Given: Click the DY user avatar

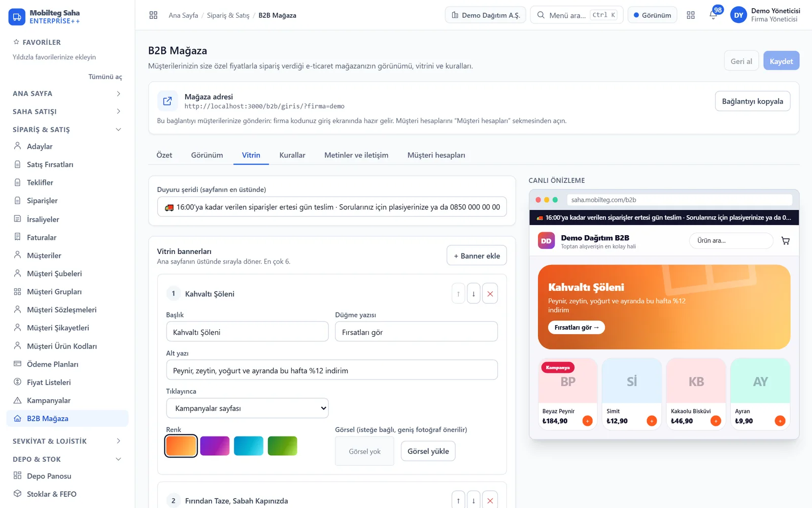Looking at the screenshot, I should [x=738, y=15].
